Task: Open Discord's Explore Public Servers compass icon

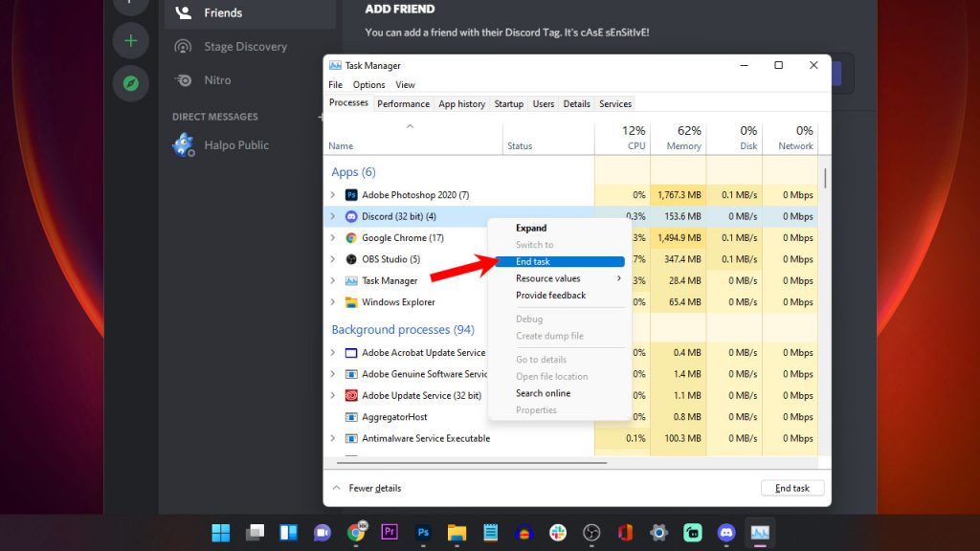Action: (130, 83)
